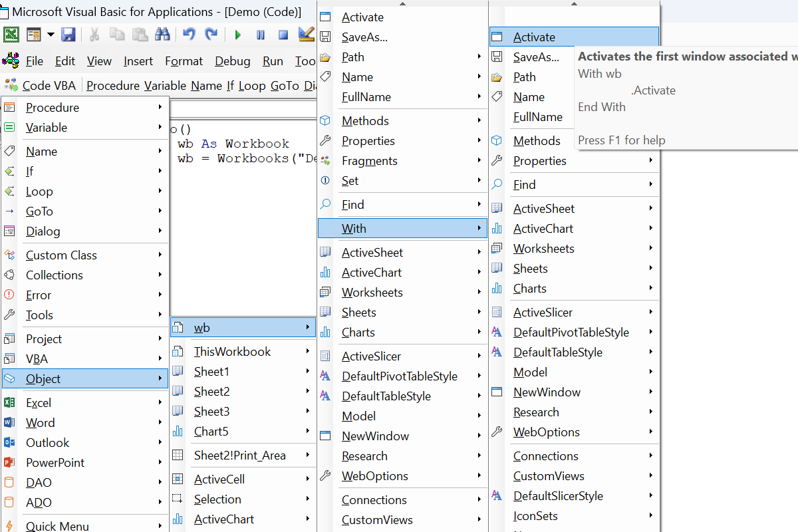Open the dropdown arrow beside Insert UserForm
Viewport: 798px width, 532px height.
tap(51, 35)
